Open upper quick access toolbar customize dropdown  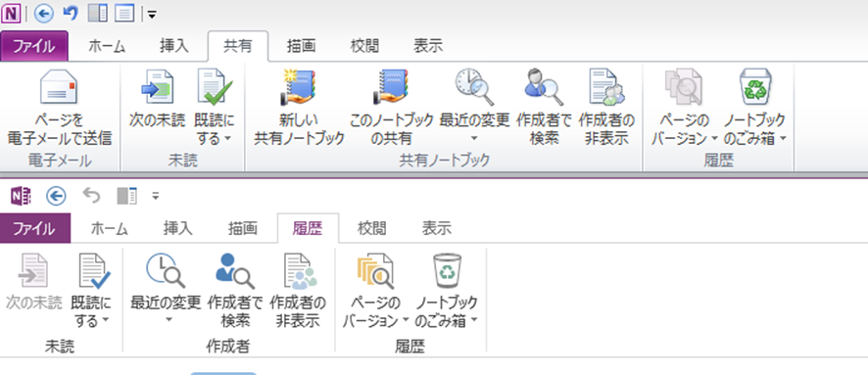pos(152,15)
